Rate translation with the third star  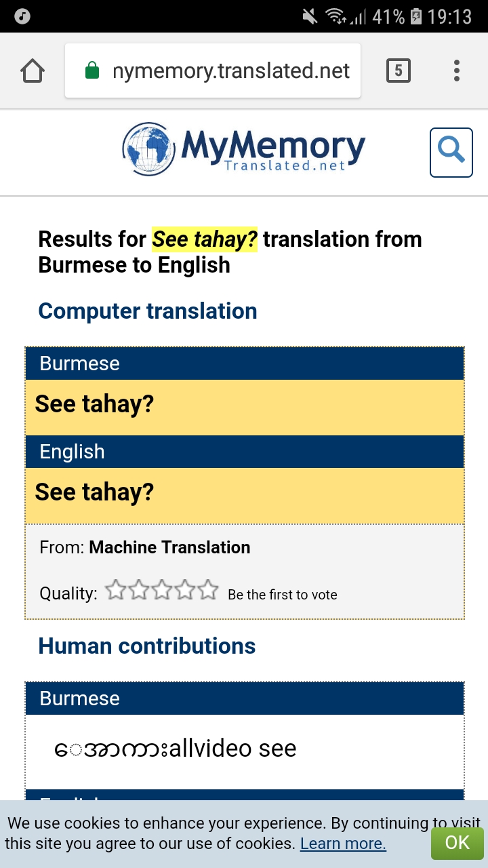(162, 591)
